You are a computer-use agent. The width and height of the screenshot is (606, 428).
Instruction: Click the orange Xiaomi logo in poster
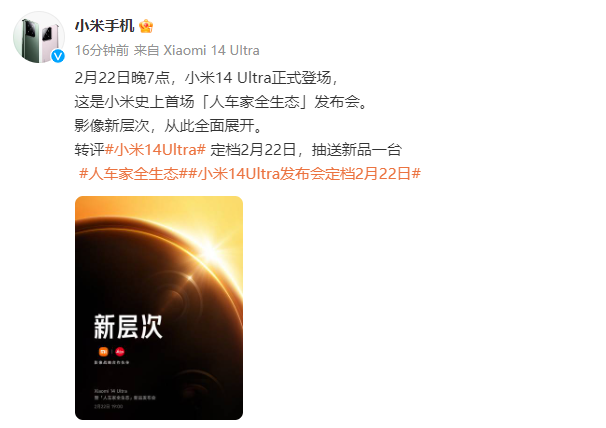103,351
